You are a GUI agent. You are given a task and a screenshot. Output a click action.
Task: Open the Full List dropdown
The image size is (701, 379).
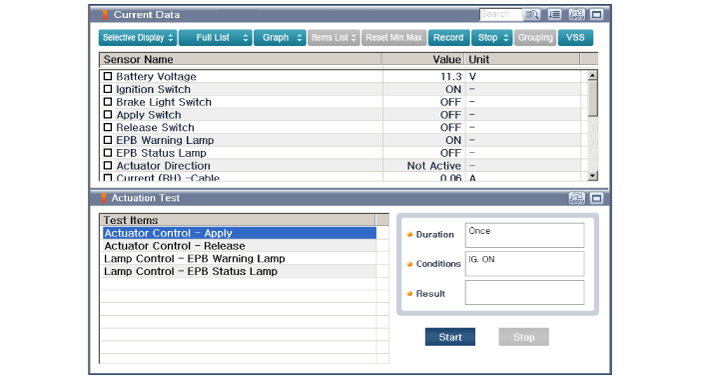(215, 38)
